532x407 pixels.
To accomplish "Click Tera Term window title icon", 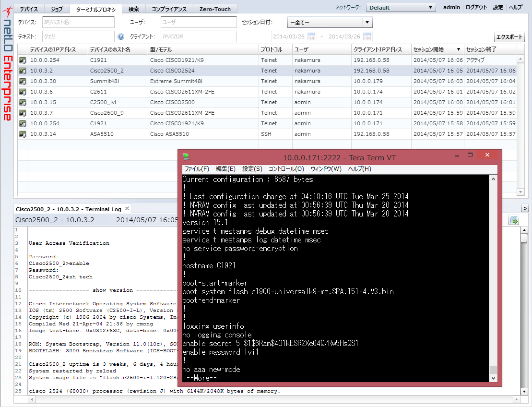I will click(x=186, y=156).
